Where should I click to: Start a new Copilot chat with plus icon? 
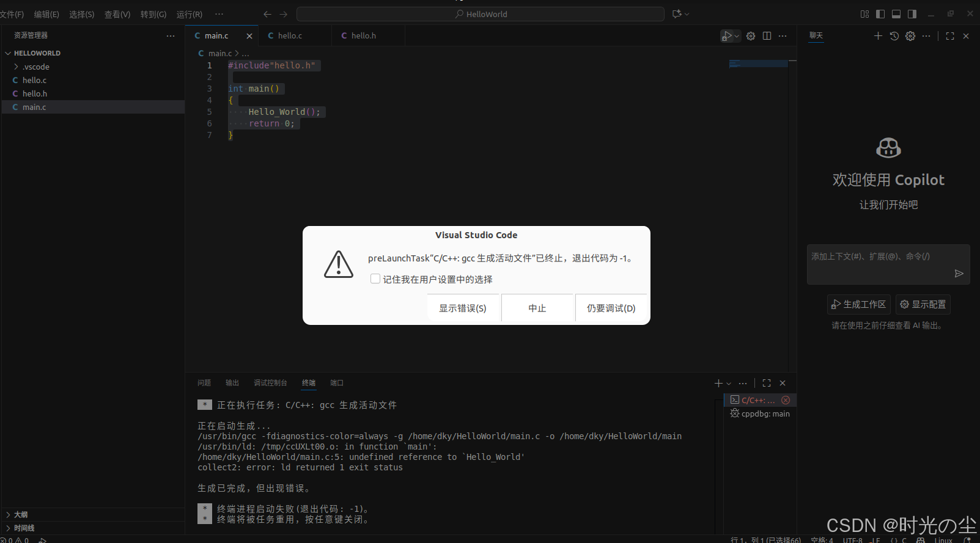pyautogui.click(x=878, y=36)
